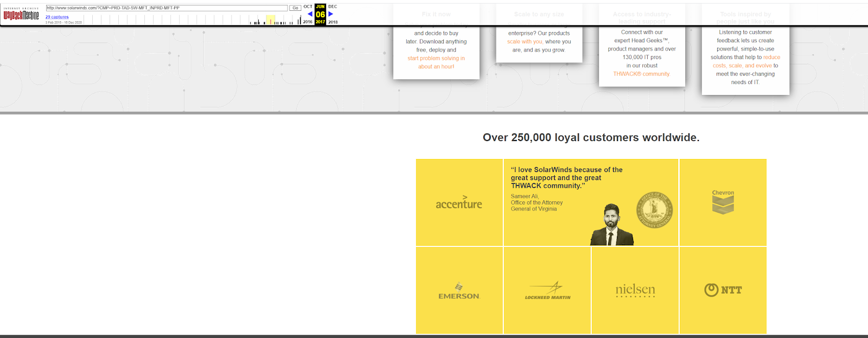Click the 'scale with you,' orange link

[525, 41]
